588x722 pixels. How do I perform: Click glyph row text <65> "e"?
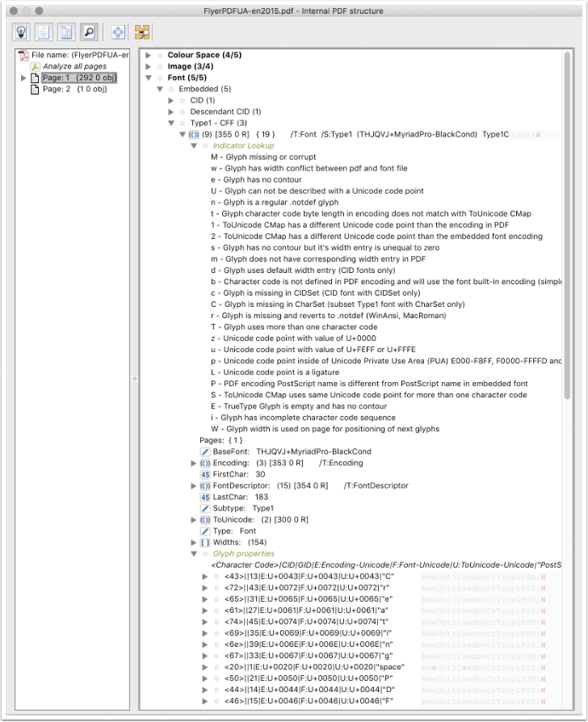click(x=308, y=599)
